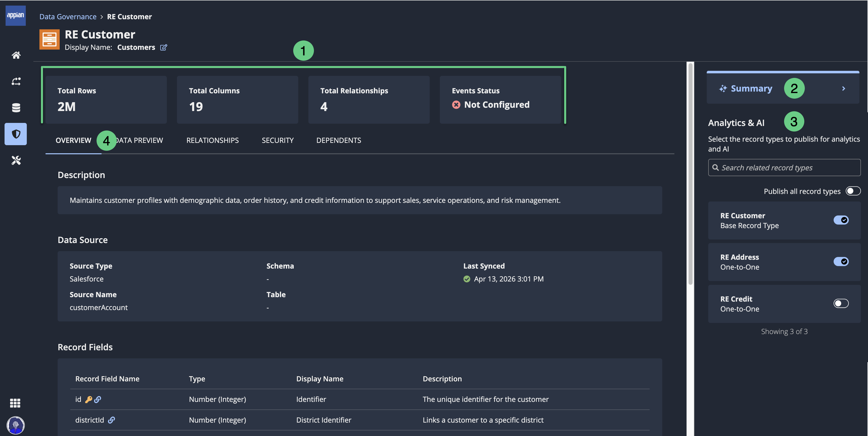Click the 'Record Field Name' column header
The height and width of the screenshot is (436, 868).
[107, 379]
